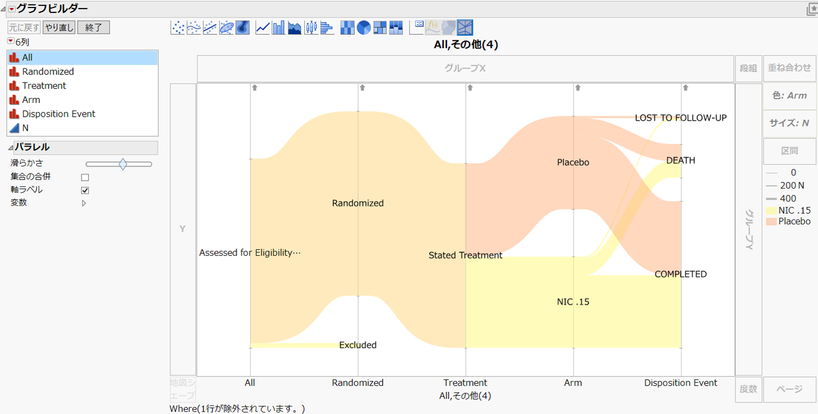Screen dimensions: 818x414
Task: Click the Y drop zone
Action: pyautogui.click(x=183, y=229)
